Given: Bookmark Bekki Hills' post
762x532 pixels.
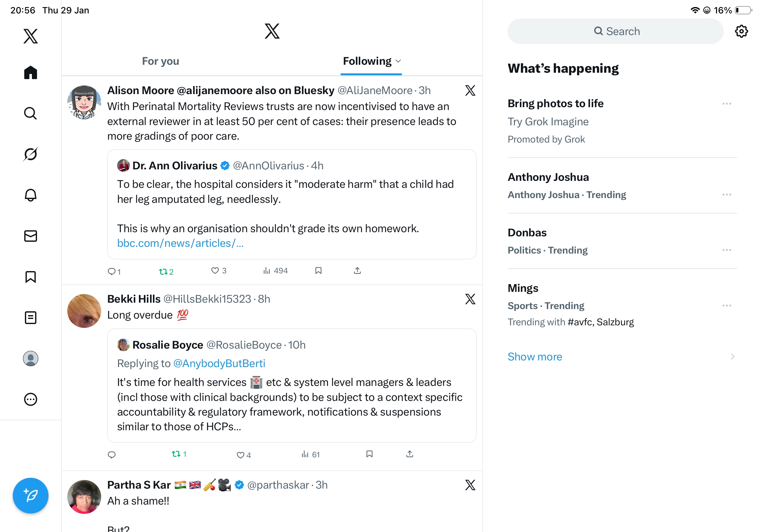Looking at the screenshot, I should pos(370,454).
